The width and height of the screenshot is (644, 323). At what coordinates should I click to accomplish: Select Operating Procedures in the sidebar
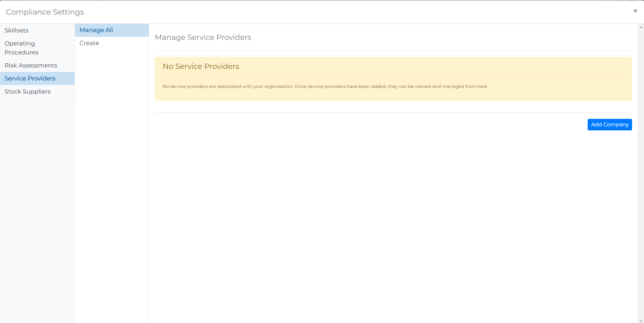click(x=21, y=48)
